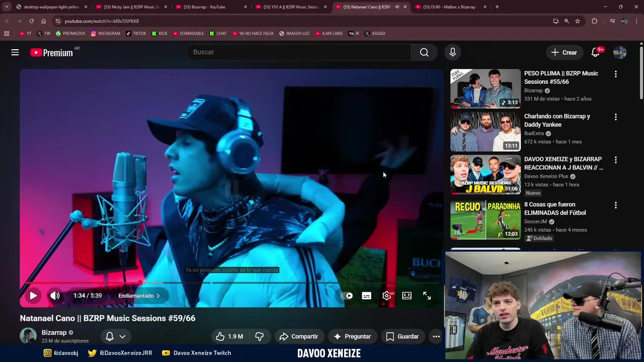The width and height of the screenshot is (644, 362).
Task: Open options for Davoo Xeneize J Balvin video
Action: point(615,160)
